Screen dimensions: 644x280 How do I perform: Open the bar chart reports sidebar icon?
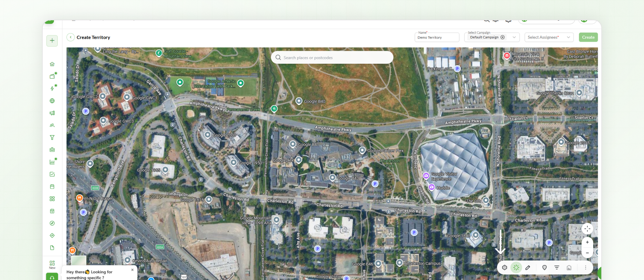coord(52,162)
